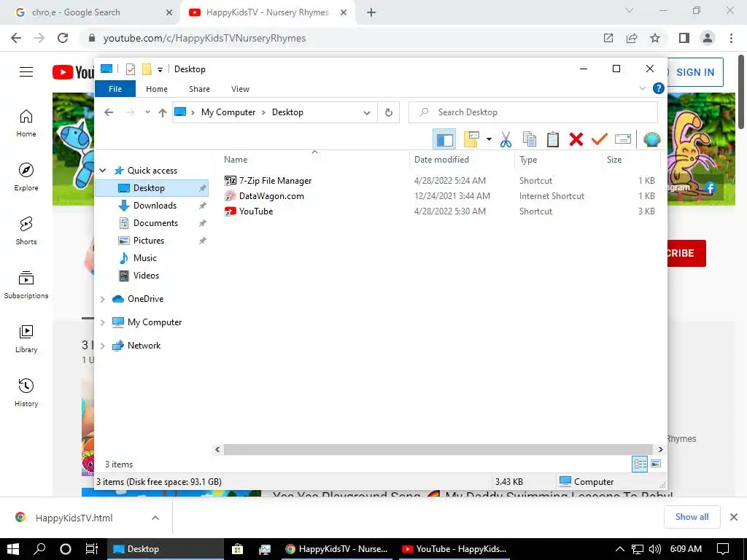Click the Classic Shell settings shell icon
Image resolution: width=747 pixels, height=560 pixels.
tap(651, 139)
